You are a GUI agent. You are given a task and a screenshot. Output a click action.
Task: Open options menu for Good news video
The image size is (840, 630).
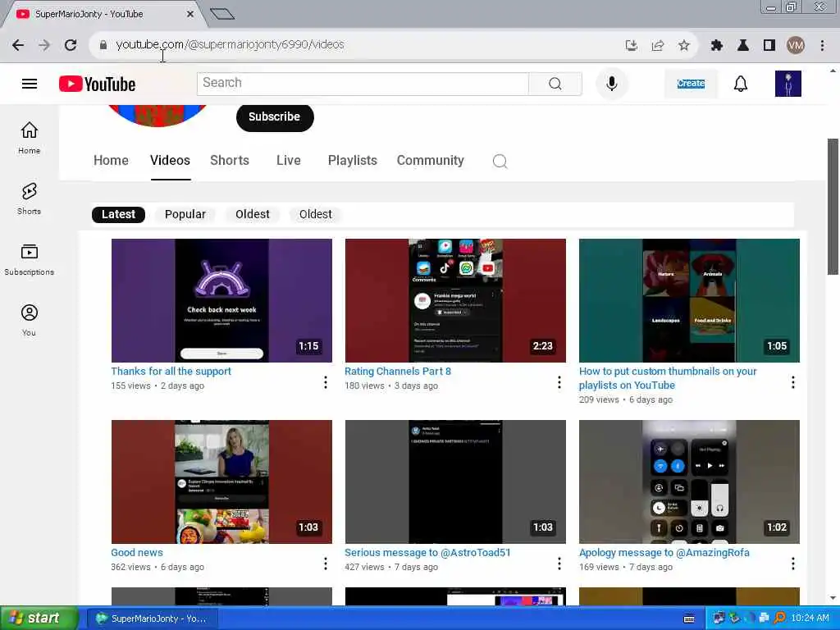point(325,563)
